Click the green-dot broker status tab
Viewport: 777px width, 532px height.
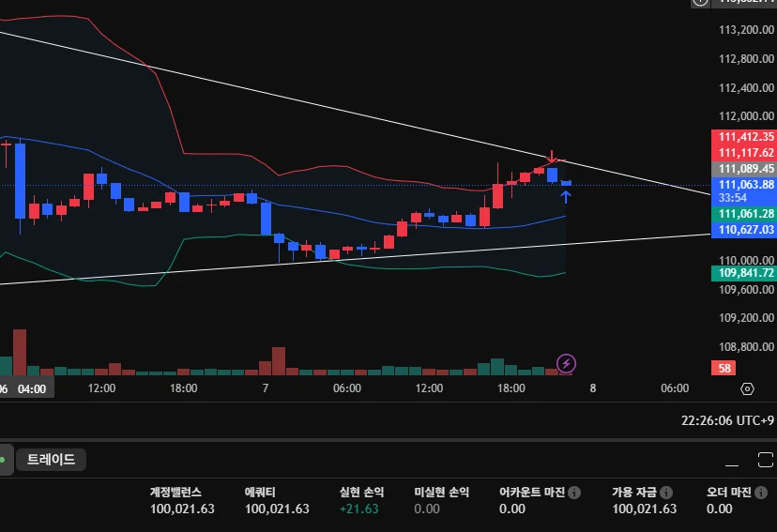pyautogui.click(x=5, y=460)
